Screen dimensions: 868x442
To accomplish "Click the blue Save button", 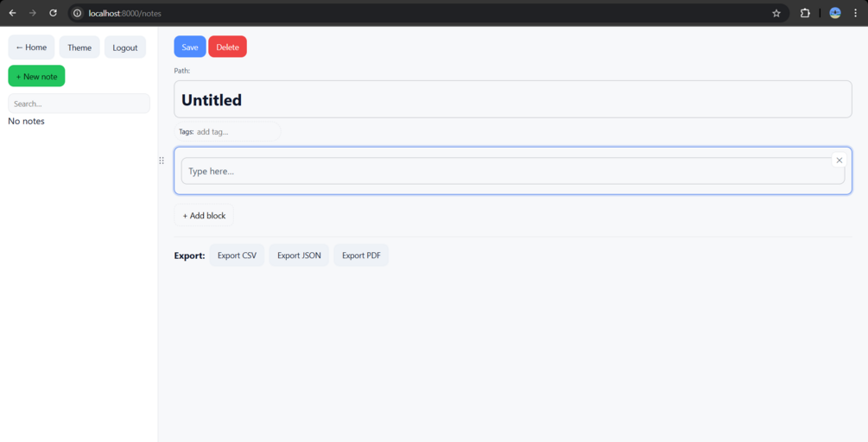I will pos(190,47).
